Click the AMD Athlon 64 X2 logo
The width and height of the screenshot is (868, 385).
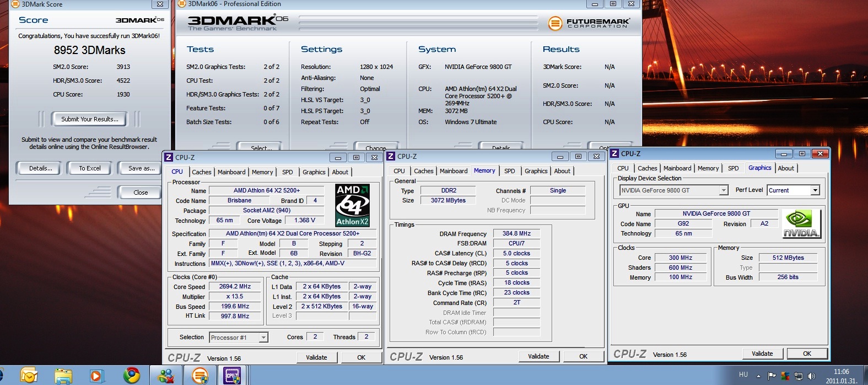point(353,205)
